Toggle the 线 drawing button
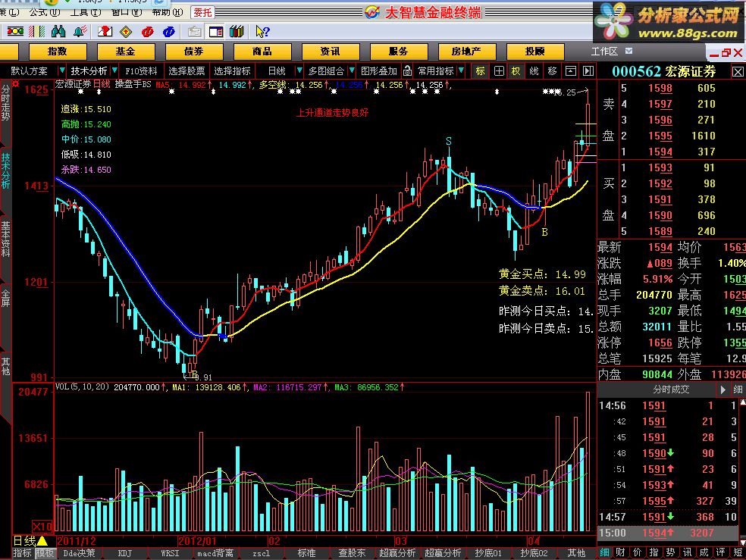This screenshot has height=560, width=746. tap(534, 70)
